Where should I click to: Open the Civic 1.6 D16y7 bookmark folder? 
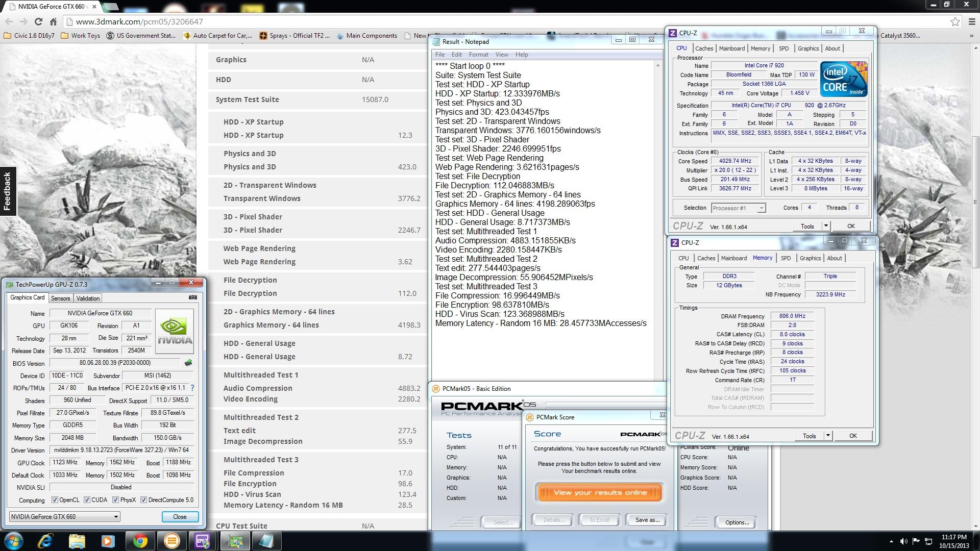pyautogui.click(x=29, y=36)
